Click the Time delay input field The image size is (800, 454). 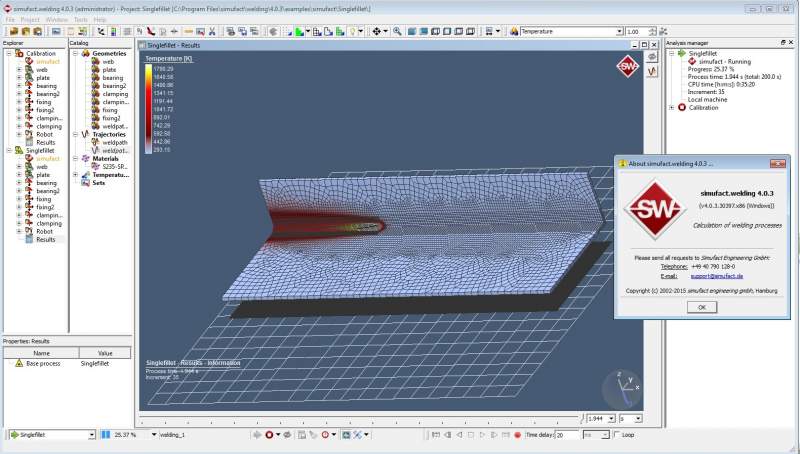(x=567, y=435)
